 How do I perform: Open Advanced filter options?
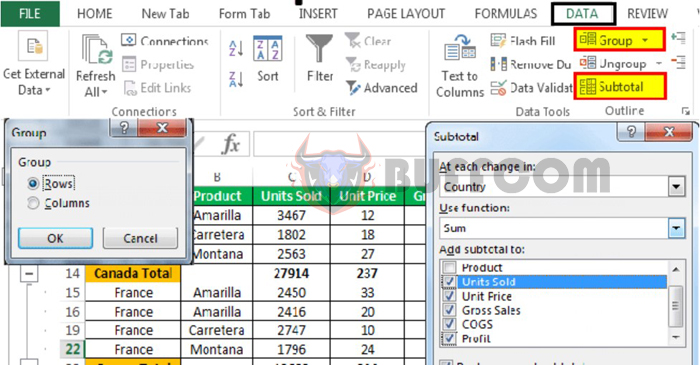tap(382, 88)
